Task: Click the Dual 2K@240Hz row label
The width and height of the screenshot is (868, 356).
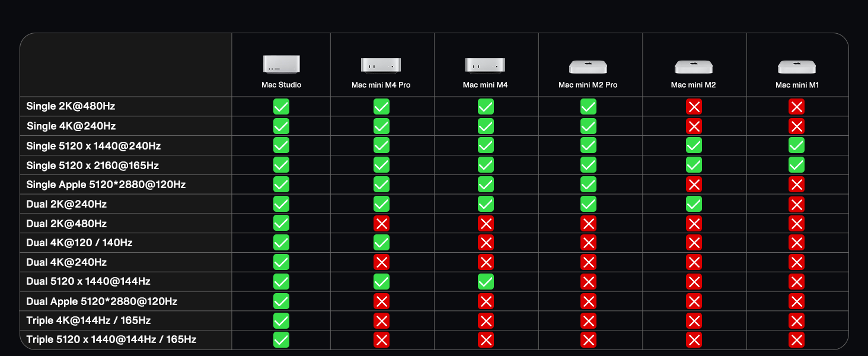Action: (x=66, y=204)
